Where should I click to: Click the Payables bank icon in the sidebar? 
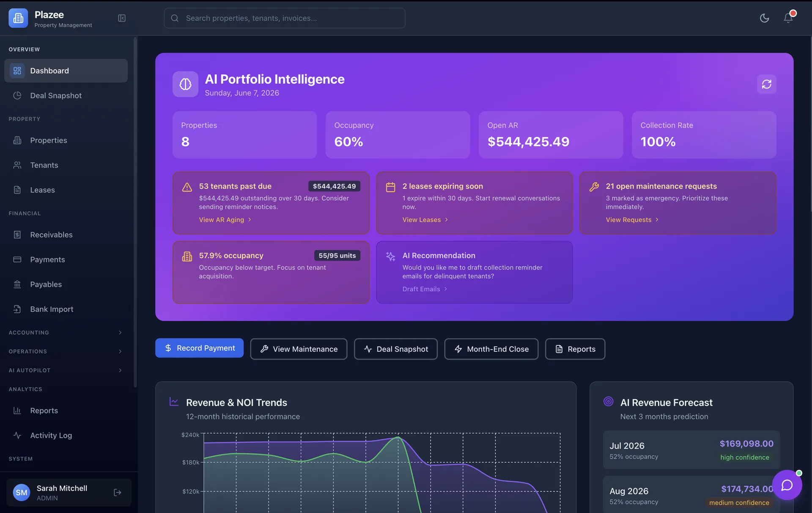(x=17, y=284)
